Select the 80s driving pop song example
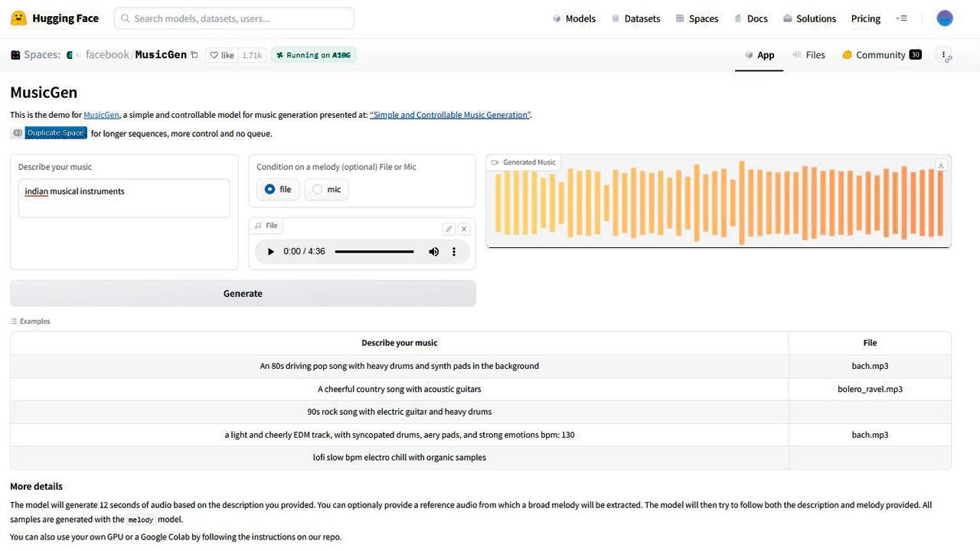This screenshot has width=980, height=551. [x=400, y=366]
